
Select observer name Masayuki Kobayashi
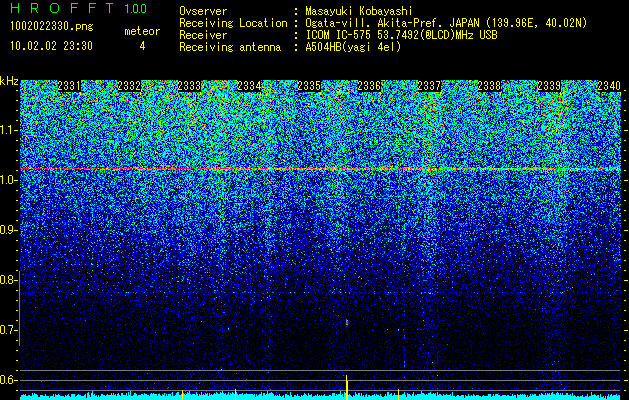(359, 11)
